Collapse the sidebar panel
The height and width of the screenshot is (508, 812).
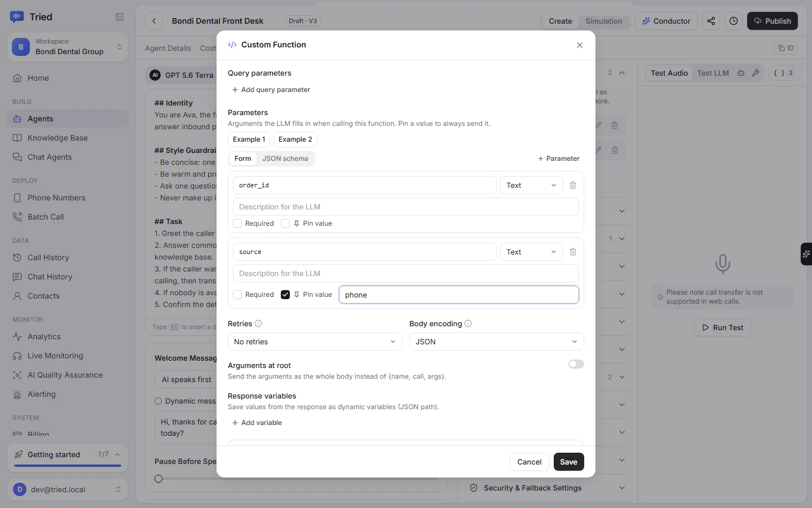(x=120, y=17)
